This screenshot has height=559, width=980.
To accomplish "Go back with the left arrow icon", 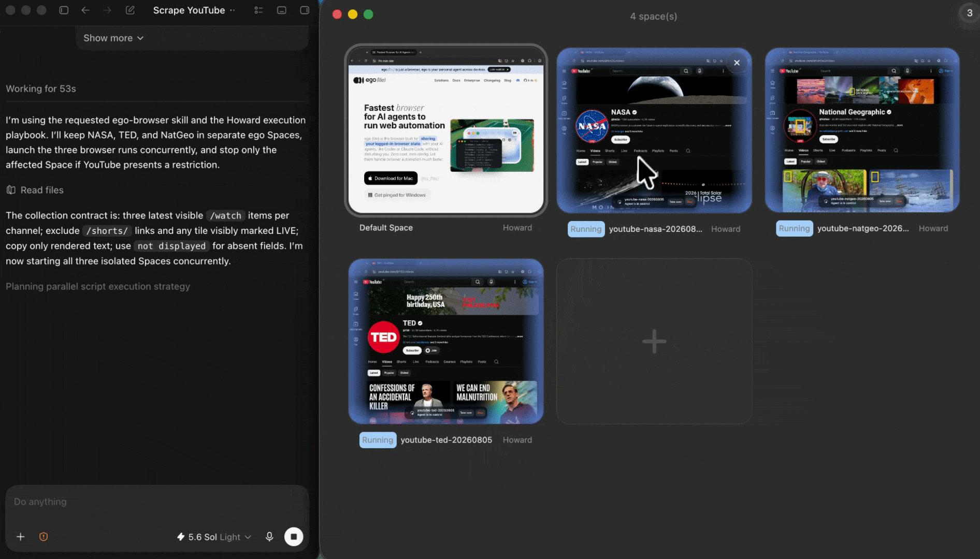I will click(x=85, y=10).
